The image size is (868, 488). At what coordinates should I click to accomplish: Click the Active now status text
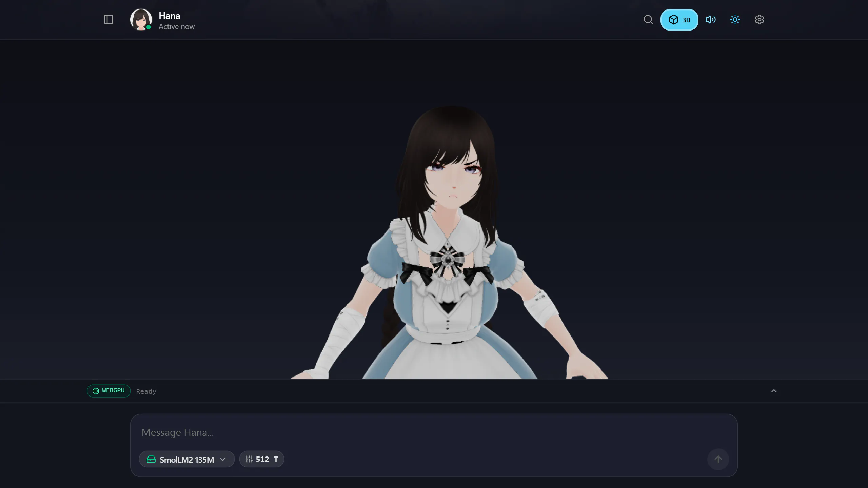click(x=176, y=27)
